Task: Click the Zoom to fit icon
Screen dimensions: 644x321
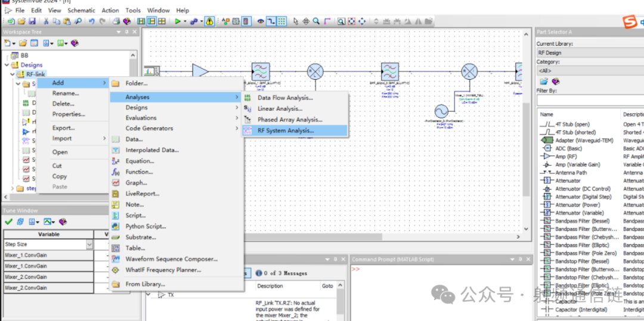Action: (352, 21)
